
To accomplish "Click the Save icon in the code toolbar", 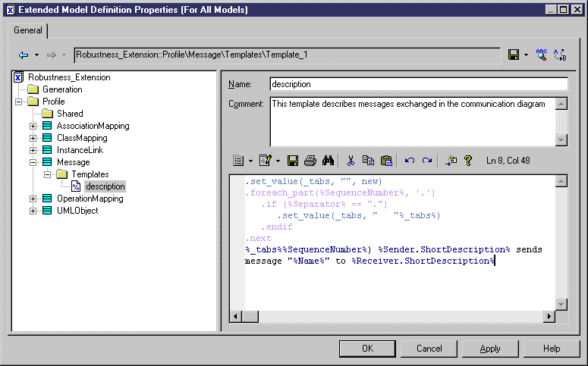I will 293,161.
